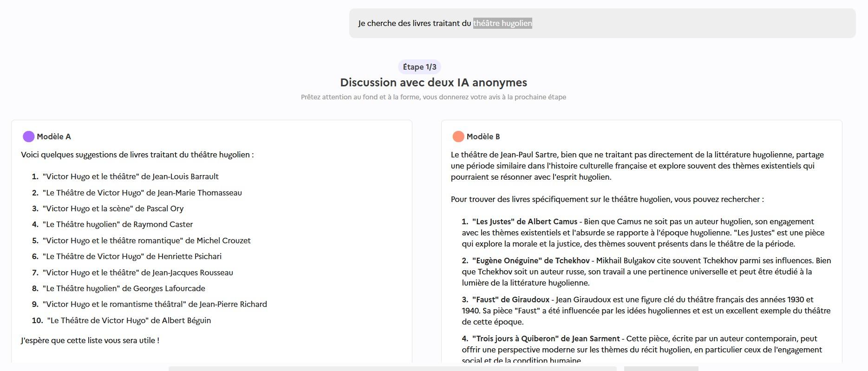Click list item by Jean-Louis Barrault
The image size is (868, 371).
[x=131, y=176]
